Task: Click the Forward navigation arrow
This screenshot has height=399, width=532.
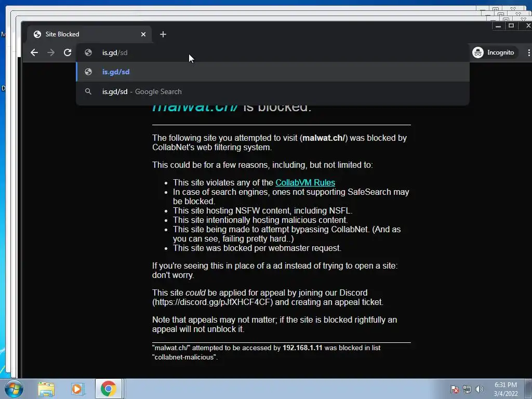Action: [51, 52]
